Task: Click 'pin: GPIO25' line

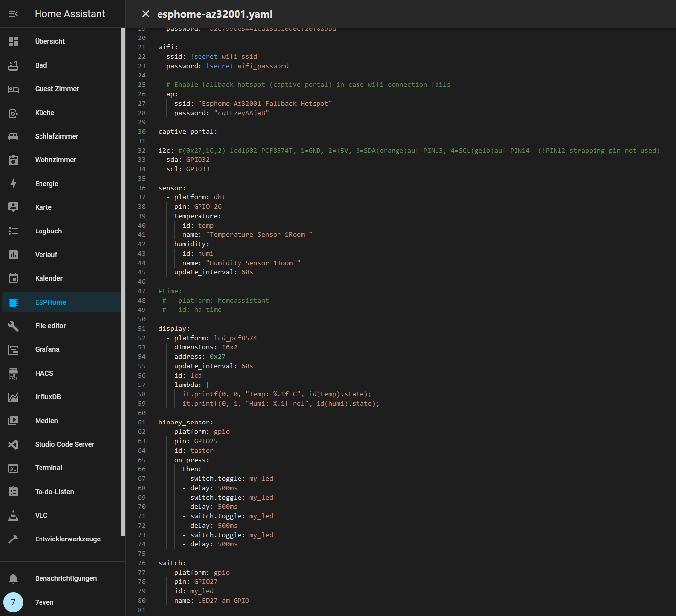Action: [x=196, y=441]
